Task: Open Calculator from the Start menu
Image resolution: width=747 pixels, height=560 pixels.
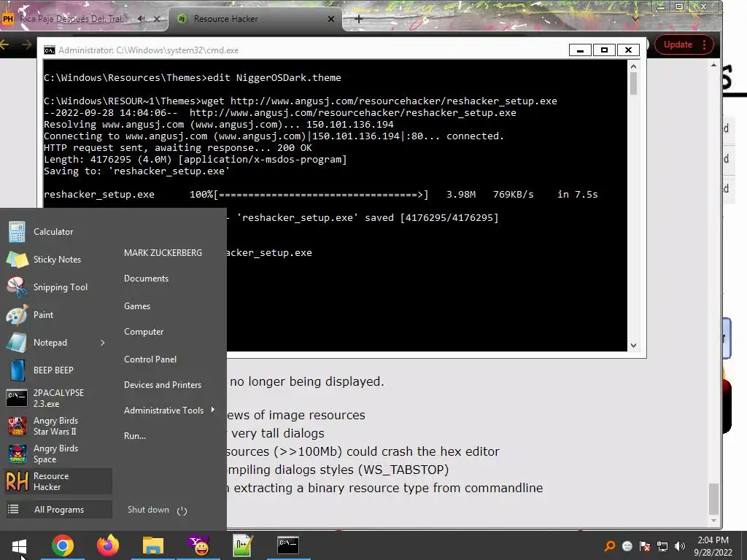Action: (58, 232)
